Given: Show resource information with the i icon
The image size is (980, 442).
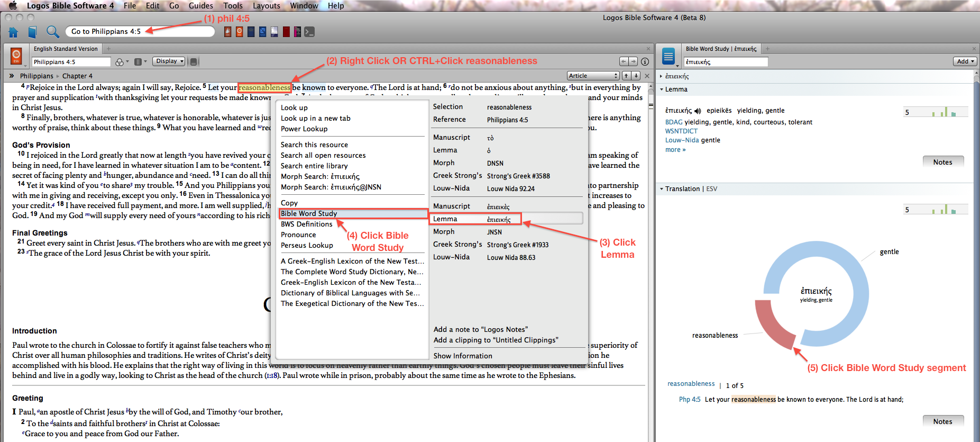Looking at the screenshot, I should 645,62.
